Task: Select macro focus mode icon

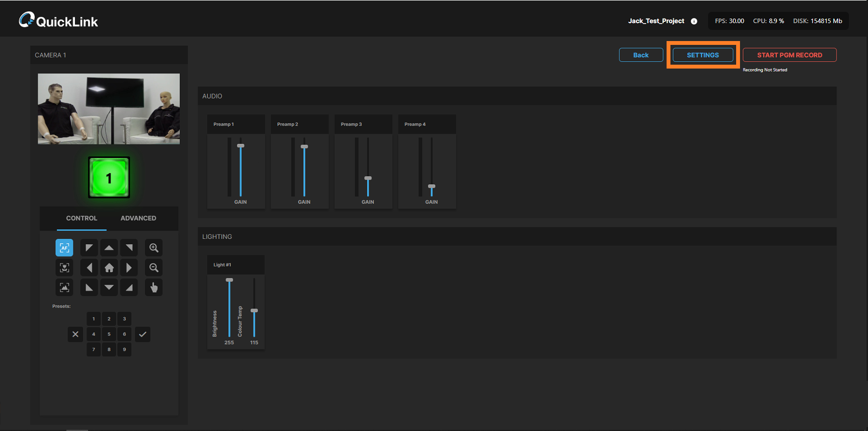Action: [x=64, y=268]
